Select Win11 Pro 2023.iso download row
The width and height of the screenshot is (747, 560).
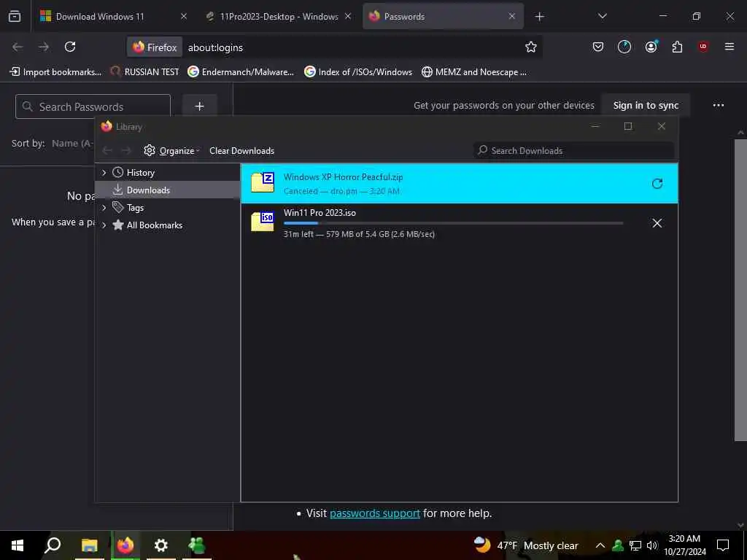click(460, 223)
